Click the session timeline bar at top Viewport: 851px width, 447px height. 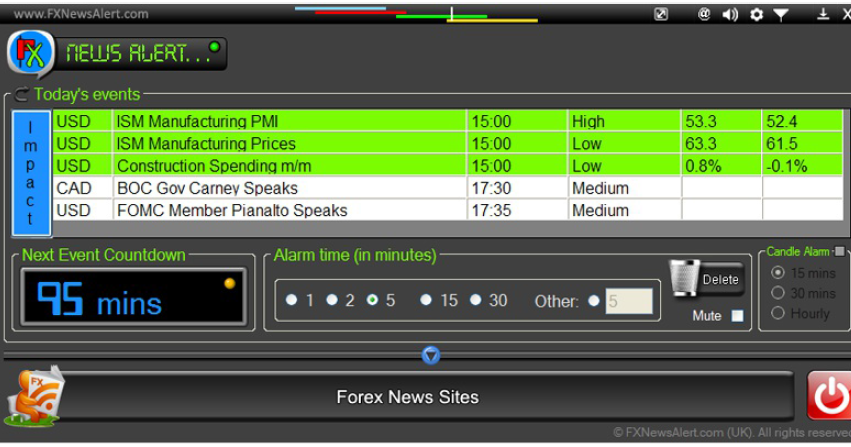click(417, 14)
